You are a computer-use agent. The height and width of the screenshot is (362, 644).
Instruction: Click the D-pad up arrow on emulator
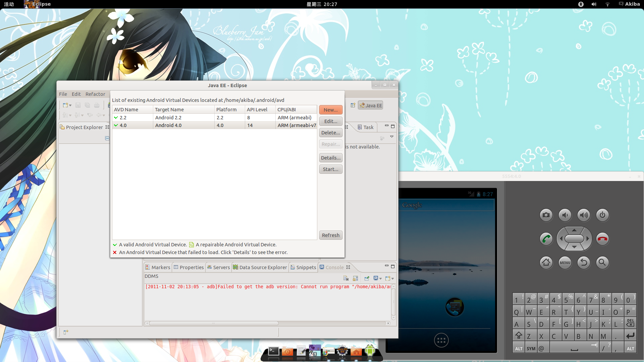point(574,230)
